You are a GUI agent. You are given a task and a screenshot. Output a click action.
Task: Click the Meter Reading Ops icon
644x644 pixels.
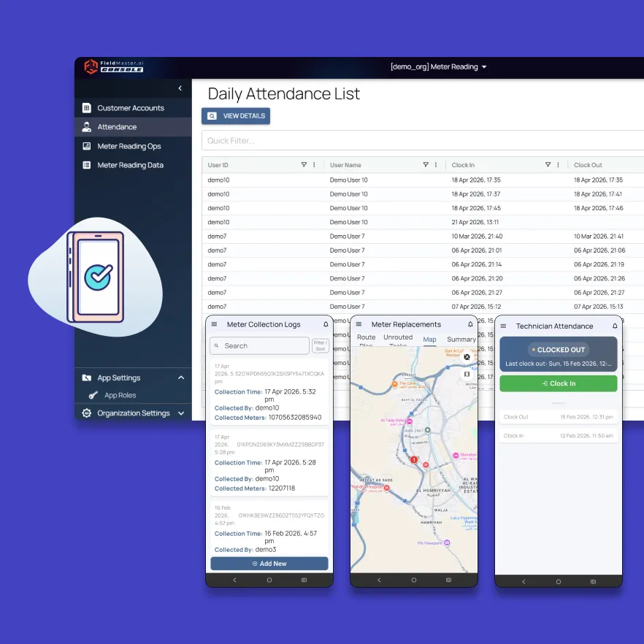click(87, 146)
